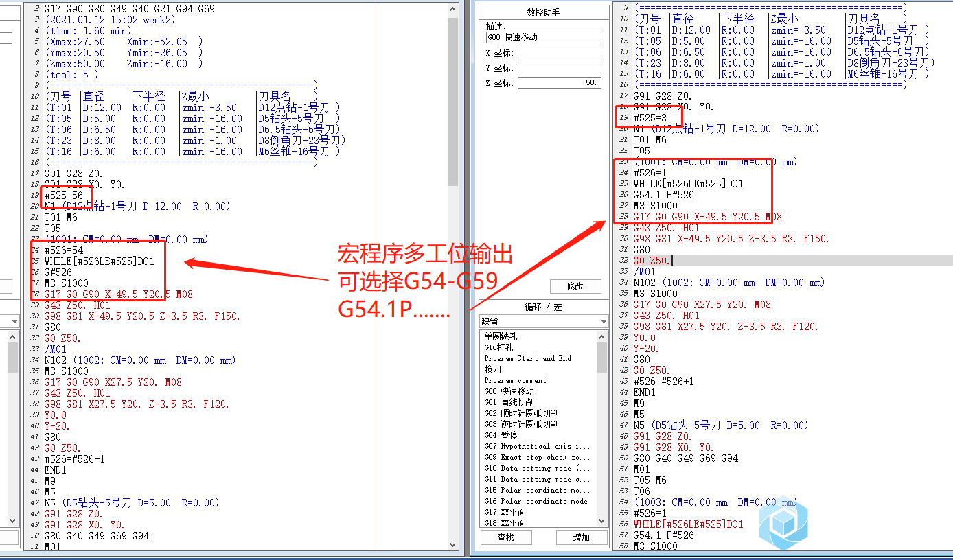The image size is (953, 560).
Task: Click WHILE[#526LE#525]DO1 on left editor line 25
Action: click(x=100, y=261)
